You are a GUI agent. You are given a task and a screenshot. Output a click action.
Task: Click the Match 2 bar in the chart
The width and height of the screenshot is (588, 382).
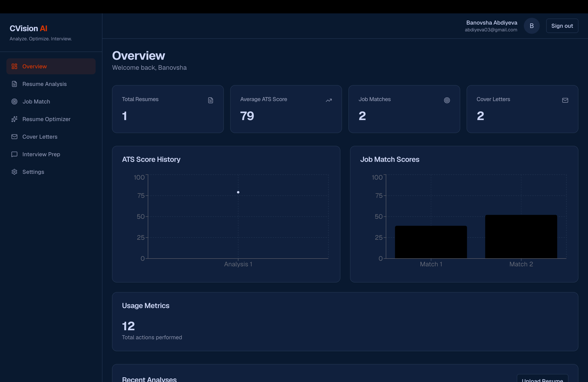point(521,237)
